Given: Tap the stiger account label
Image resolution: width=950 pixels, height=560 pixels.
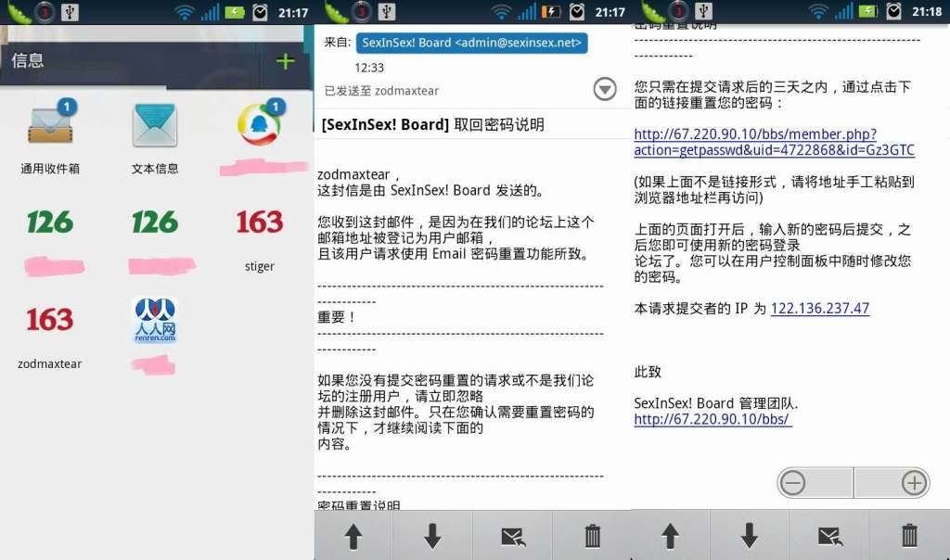Looking at the screenshot, I should 260,266.
